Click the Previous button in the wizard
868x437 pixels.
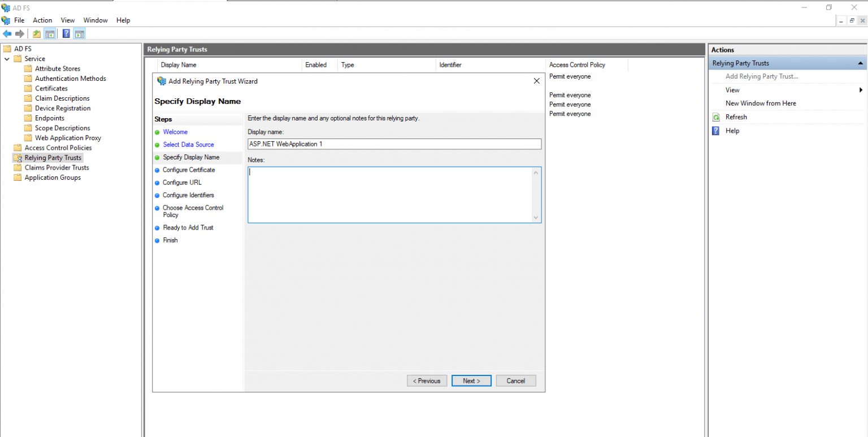427,380
